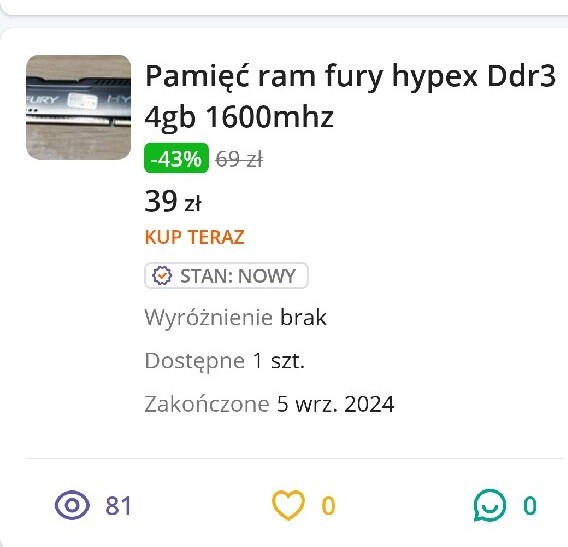Click the messages count 0 beside chat icon
The image size is (568, 547).
tap(530, 506)
